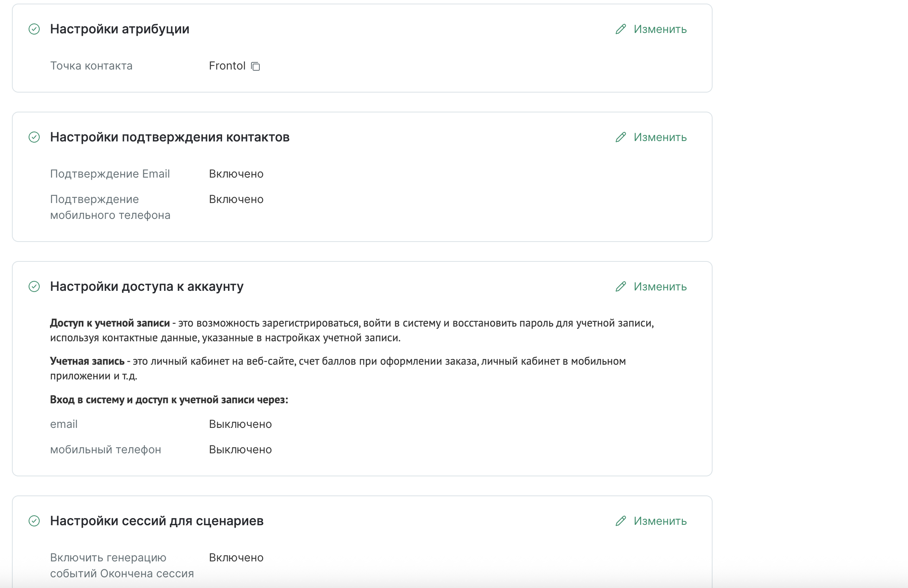Click green checkmark beside Настройки доступа к аккаунту
The height and width of the screenshot is (588, 908).
34,286
